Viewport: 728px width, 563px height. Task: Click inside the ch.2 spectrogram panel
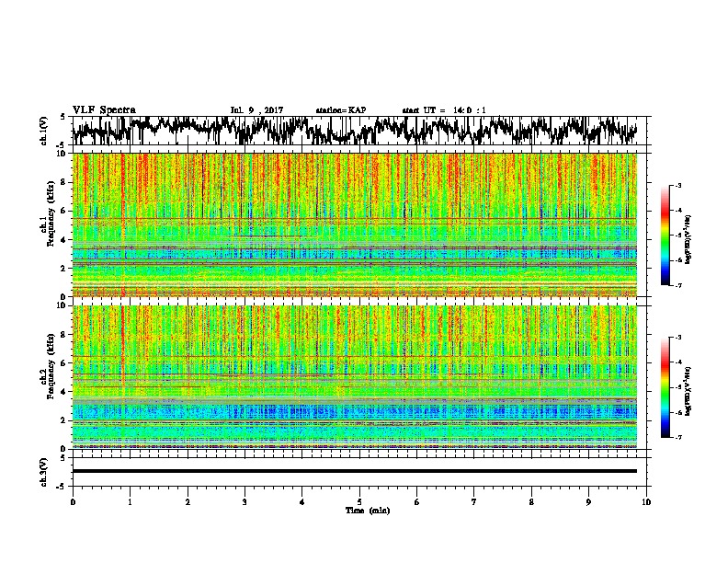[354, 377]
